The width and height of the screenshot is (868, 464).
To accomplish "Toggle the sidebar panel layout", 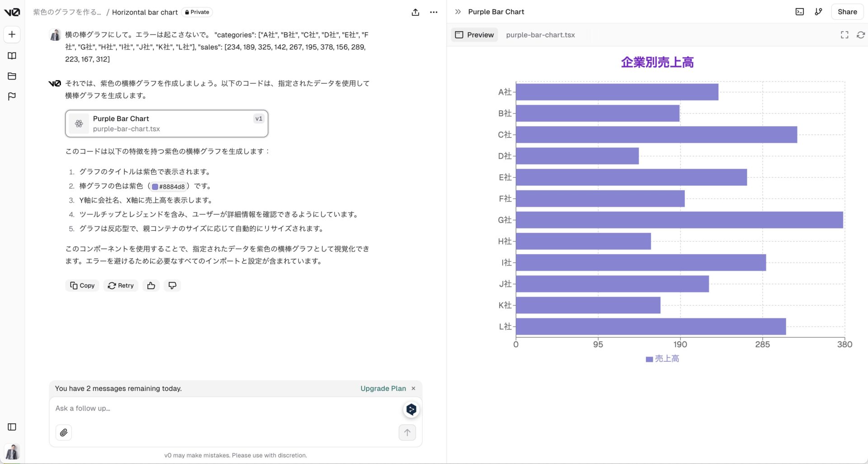I will 12,427.
